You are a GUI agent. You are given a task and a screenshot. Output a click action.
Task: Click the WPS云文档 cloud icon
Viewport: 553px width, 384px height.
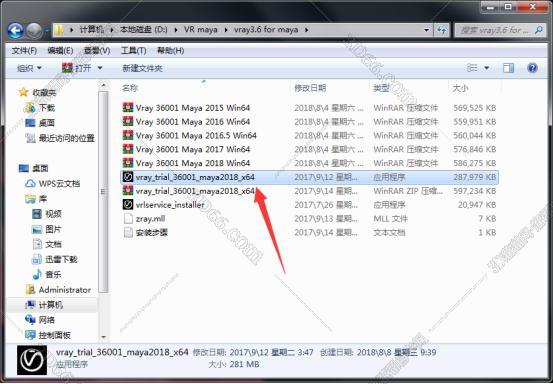tap(30, 183)
